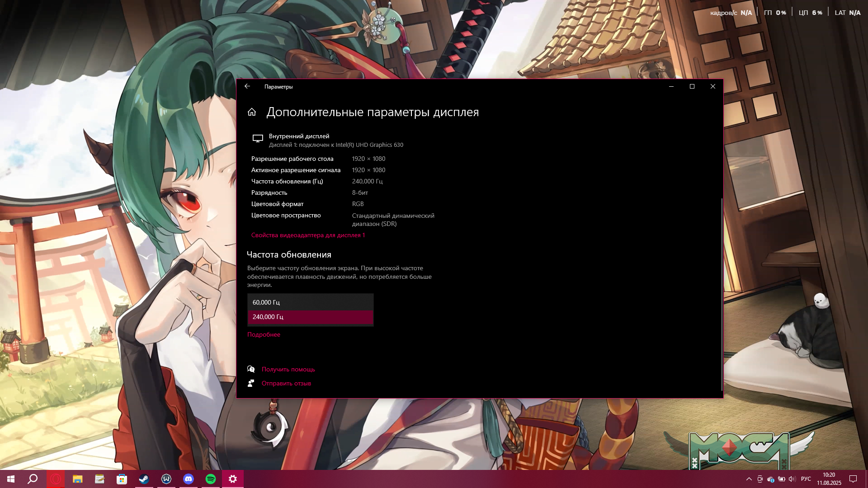Click the Подробнее link
The height and width of the screenshot is (488, 868).
pyautogui.click(x=264, y=334)
